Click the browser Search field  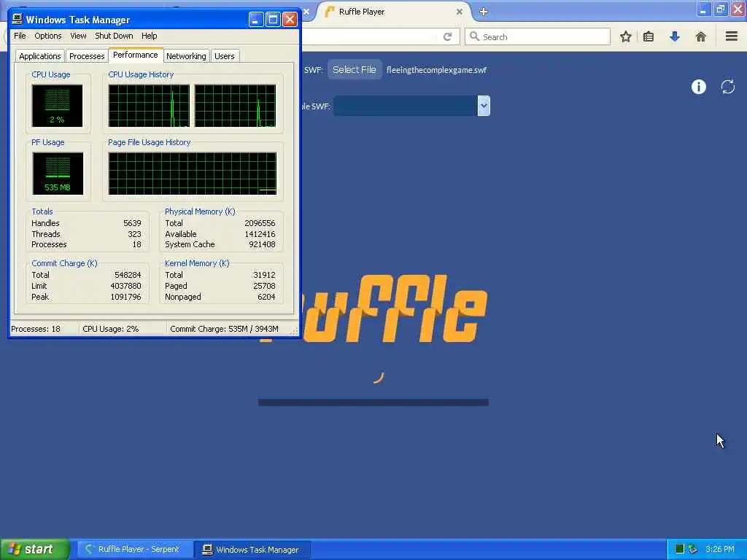click(x=538, y=36)
